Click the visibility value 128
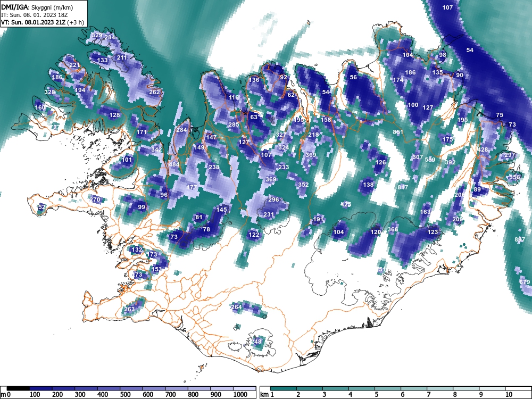The image size is (532, 399). coord(115,115)
